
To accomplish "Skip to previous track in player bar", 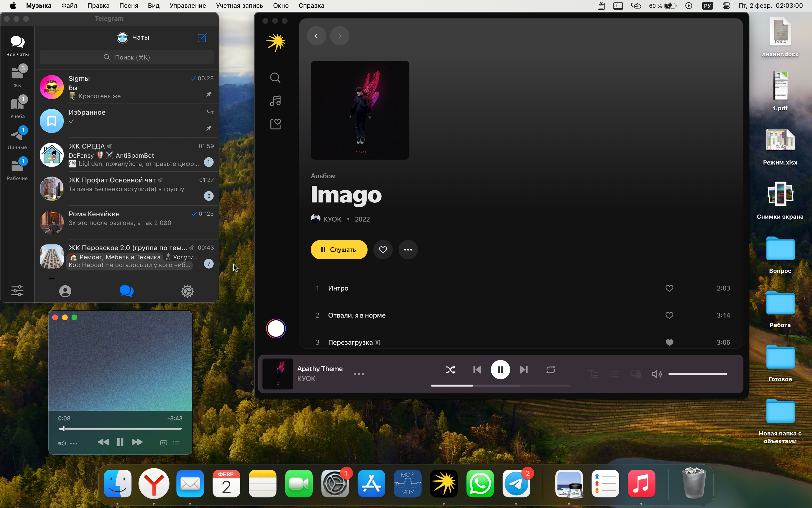I will point(477,370).
